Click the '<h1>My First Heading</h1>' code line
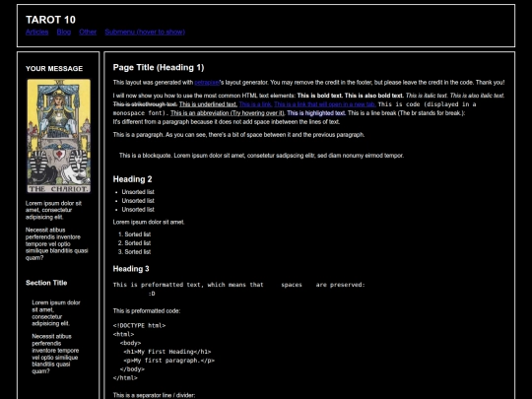 pos(167,352)
